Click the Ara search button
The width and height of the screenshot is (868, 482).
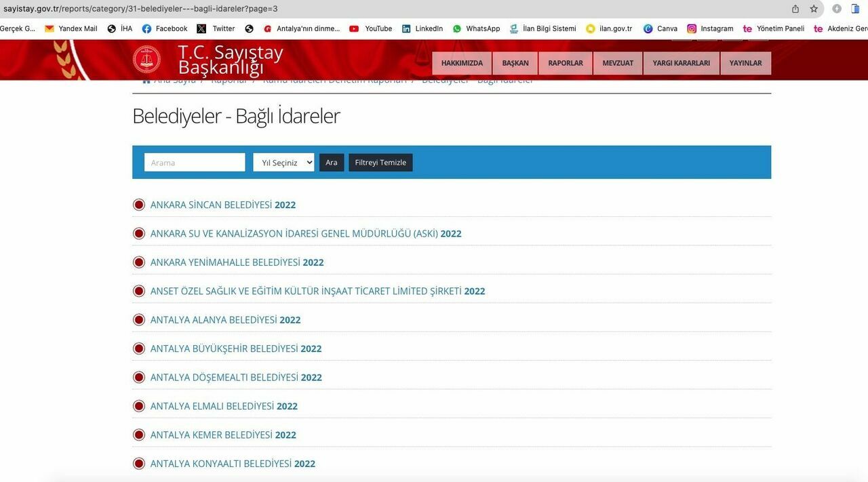point(332,163)
